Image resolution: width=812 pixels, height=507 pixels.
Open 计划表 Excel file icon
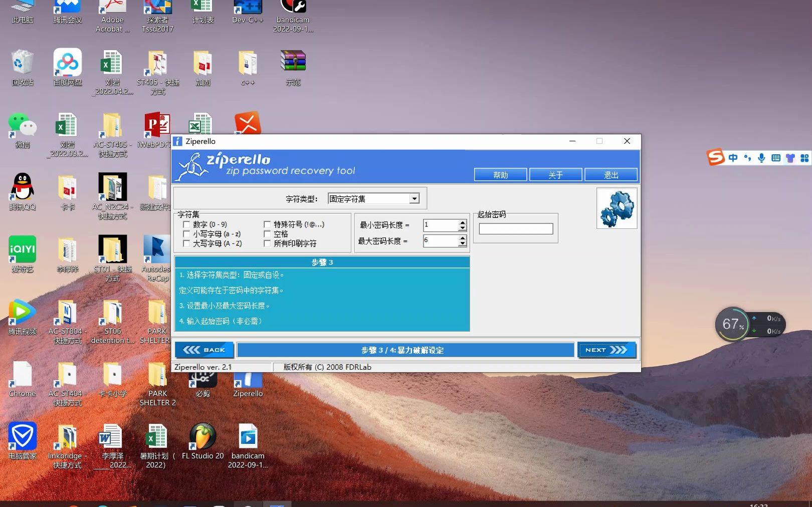pos(202,13)
